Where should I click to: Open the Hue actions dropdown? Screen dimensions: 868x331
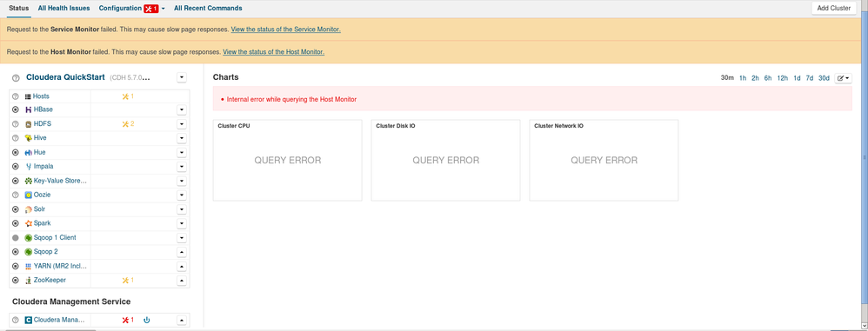(182, 152)
